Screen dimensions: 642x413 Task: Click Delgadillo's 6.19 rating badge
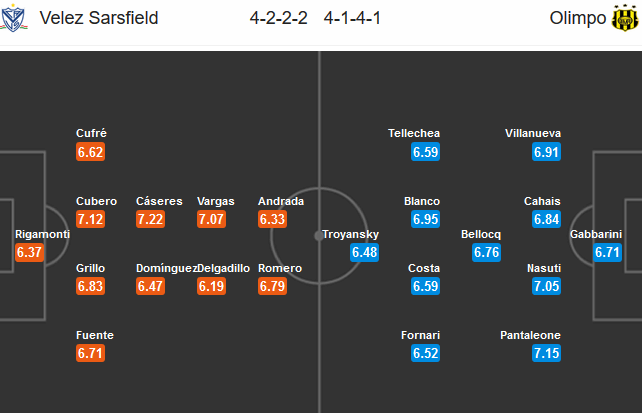pos(212,286)
